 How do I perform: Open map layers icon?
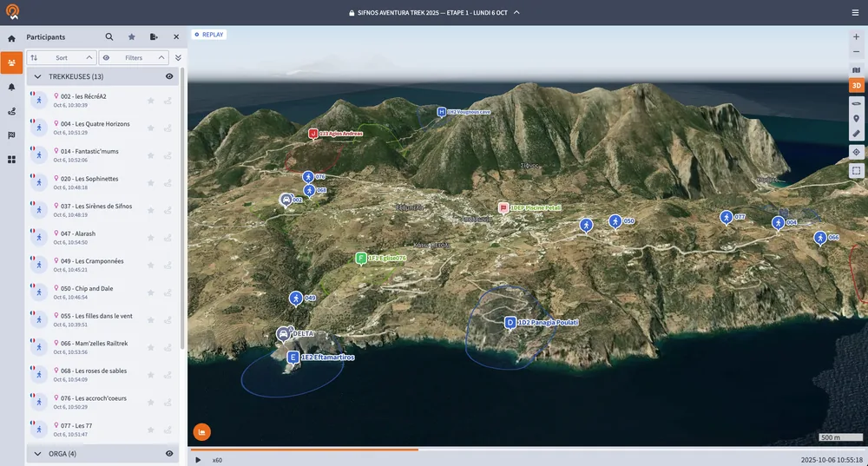[857, 70]
